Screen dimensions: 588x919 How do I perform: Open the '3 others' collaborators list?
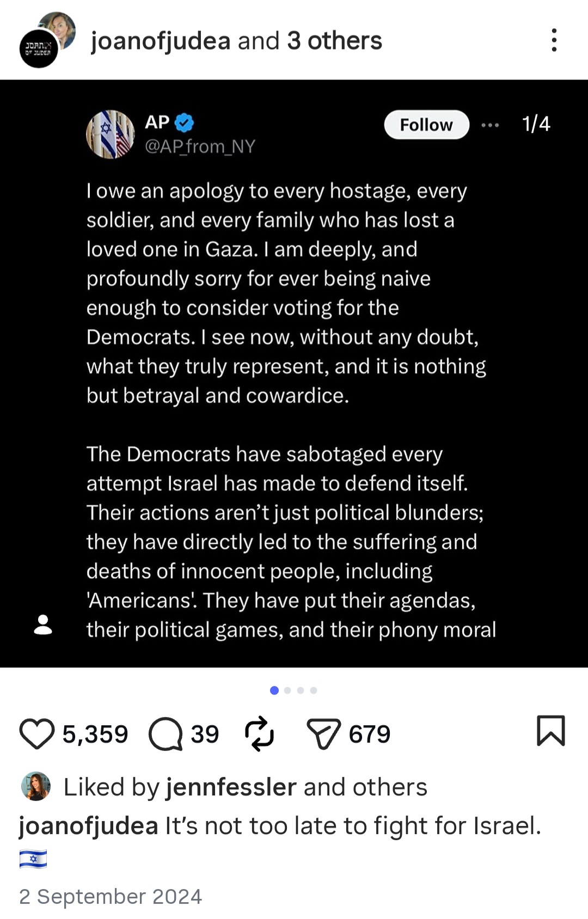pyautogui.click(x=335, y=41)
